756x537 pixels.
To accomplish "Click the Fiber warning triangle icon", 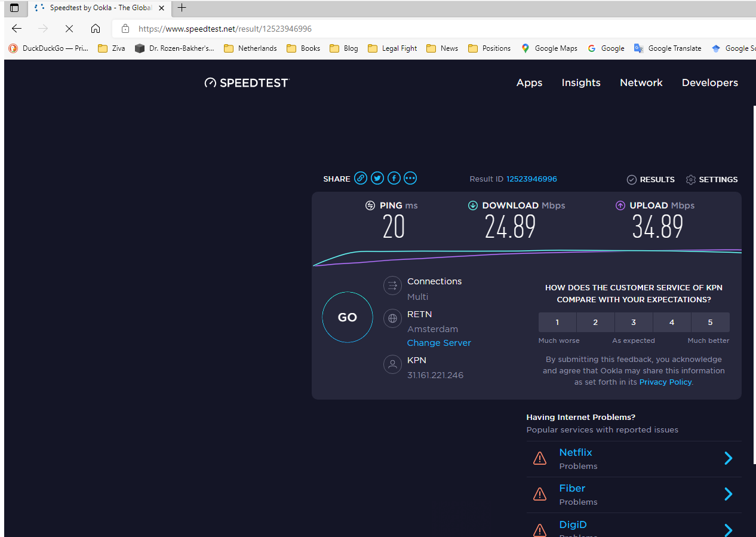I will click(x=540, y=494).
